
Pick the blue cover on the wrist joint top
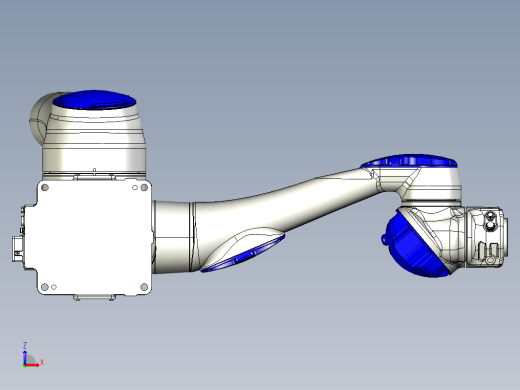tap(409, 161)
